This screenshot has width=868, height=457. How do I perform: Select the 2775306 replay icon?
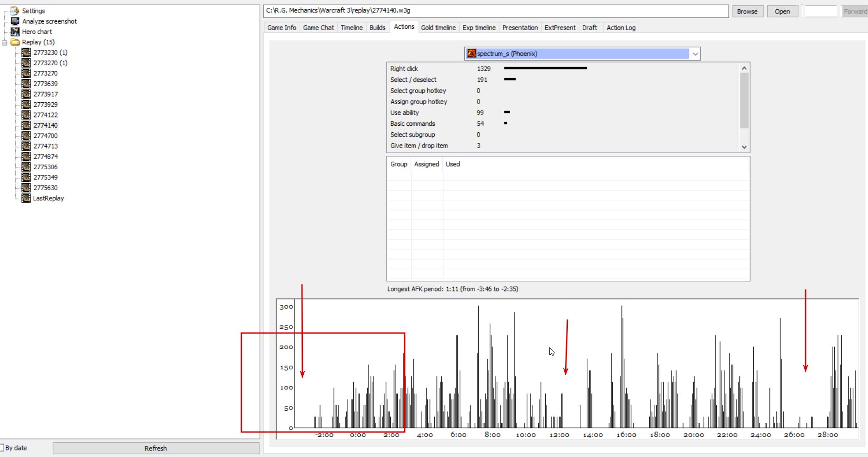pos(26,167)
